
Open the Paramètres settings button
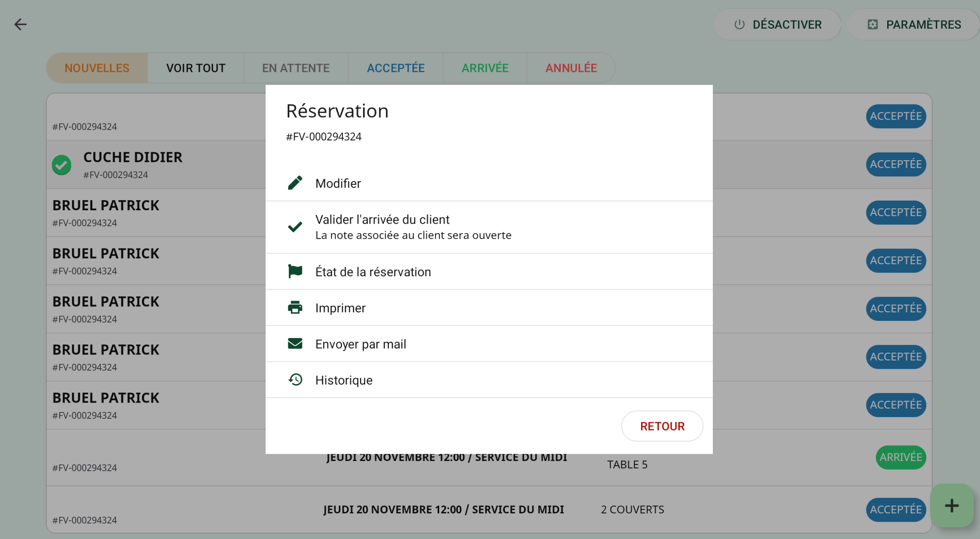coord(913,24)
